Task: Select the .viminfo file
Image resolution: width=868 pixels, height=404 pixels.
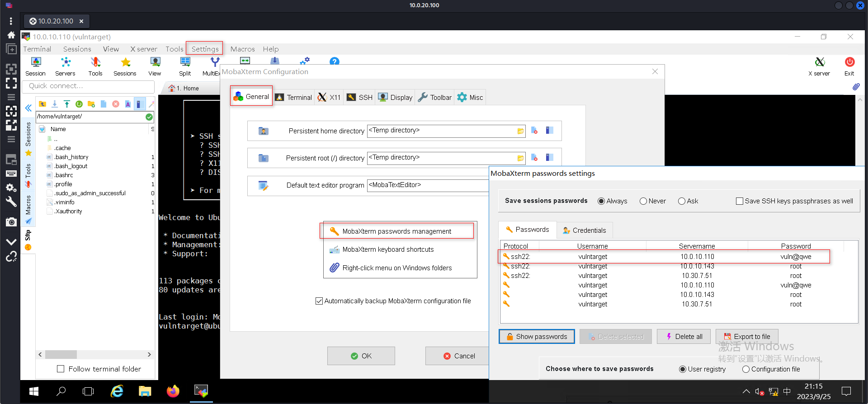Action: pyautogui.click(x=64, y=202)
